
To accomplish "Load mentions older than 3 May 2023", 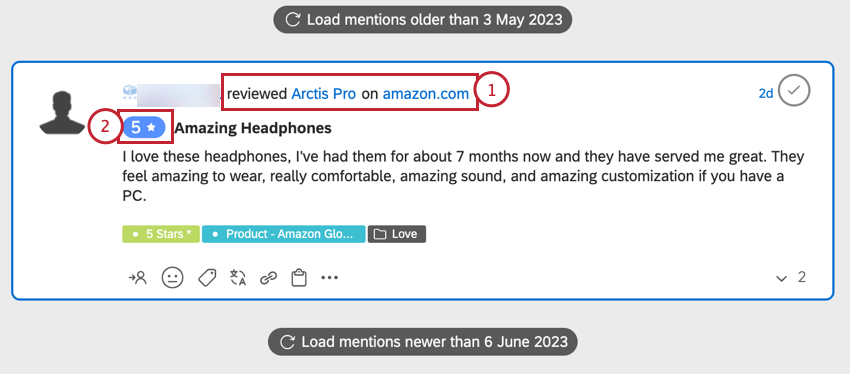I will coord(422,20).
